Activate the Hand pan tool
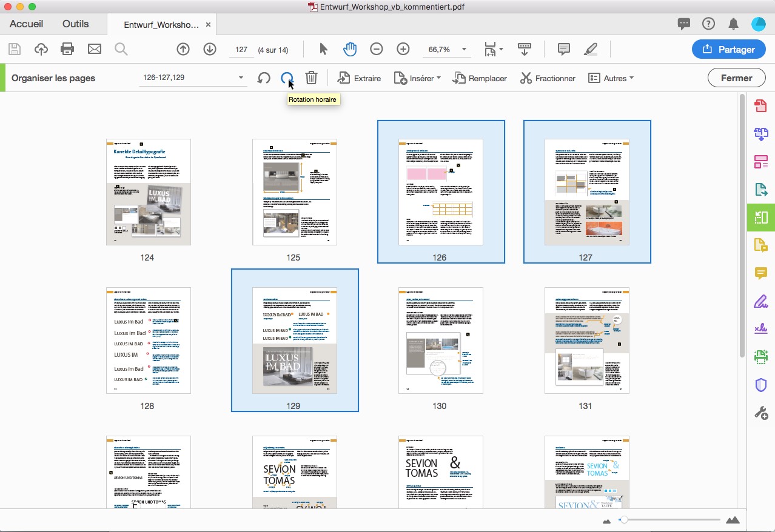Viewport: 775px width, 532px height. [x=350, y=50]
